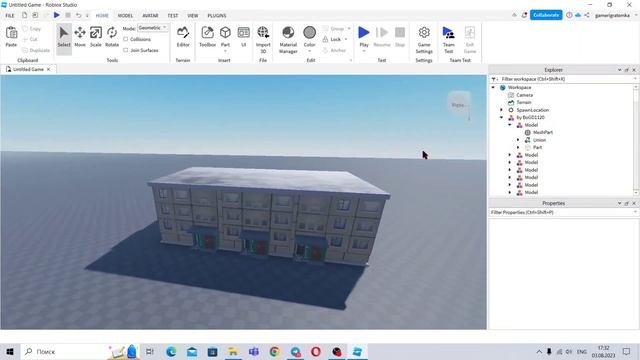Click Import 3D

[x=263, y=39]
